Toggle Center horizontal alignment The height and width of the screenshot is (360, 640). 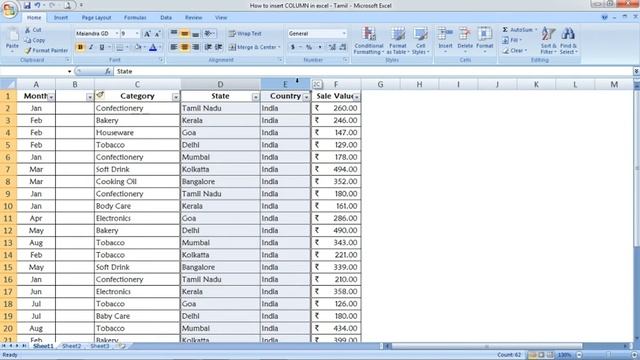tap(184, 47)
